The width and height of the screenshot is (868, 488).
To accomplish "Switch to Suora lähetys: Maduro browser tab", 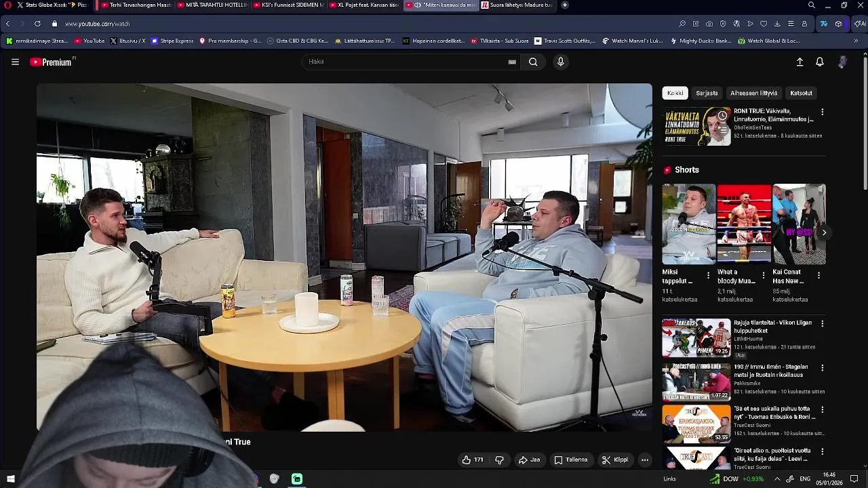I will pyautogui.click(x=517, y=5).
